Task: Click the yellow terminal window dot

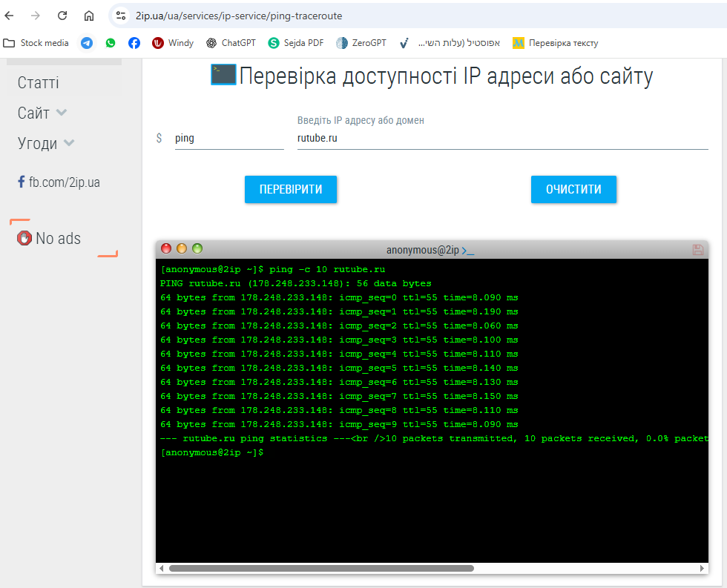Action: click(x=182, y=249)
